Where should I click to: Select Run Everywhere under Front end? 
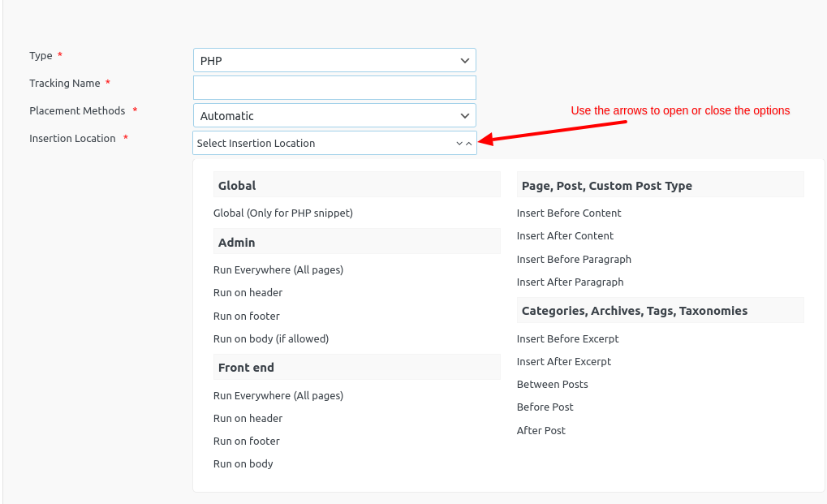tap(279, 395)
